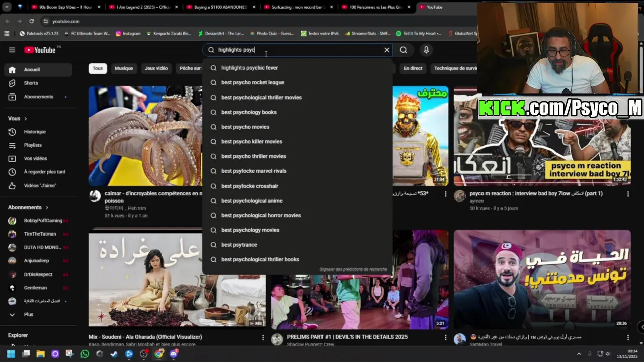Click the search field containing "highlights psyc"

pos(297,50)
